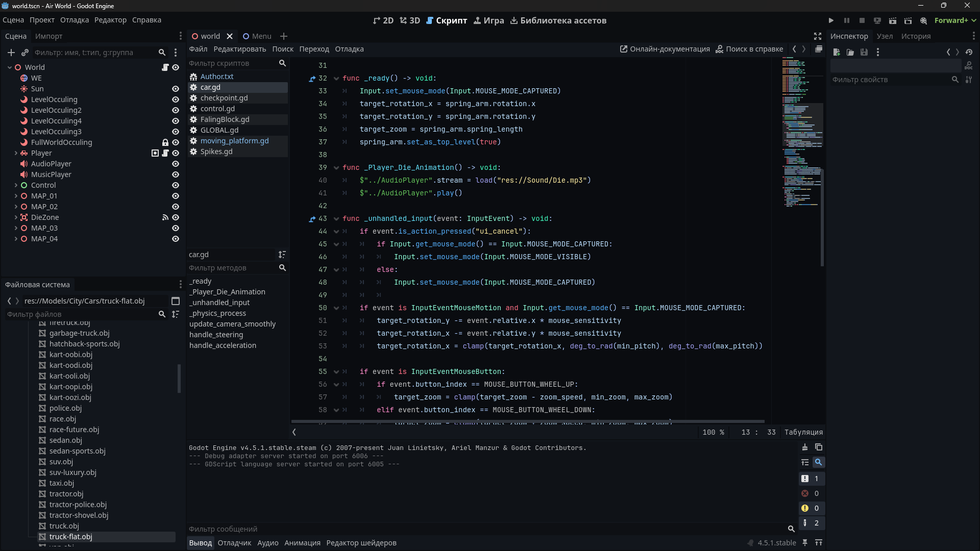Hide the Sun node visibility
Viewport: 980px width, 551px height.
pos(176,89)
